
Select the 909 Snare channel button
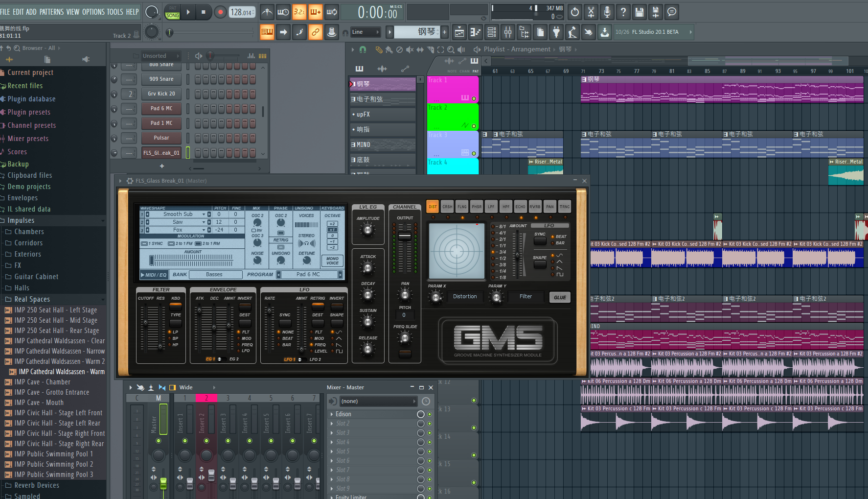pos(161,79)
